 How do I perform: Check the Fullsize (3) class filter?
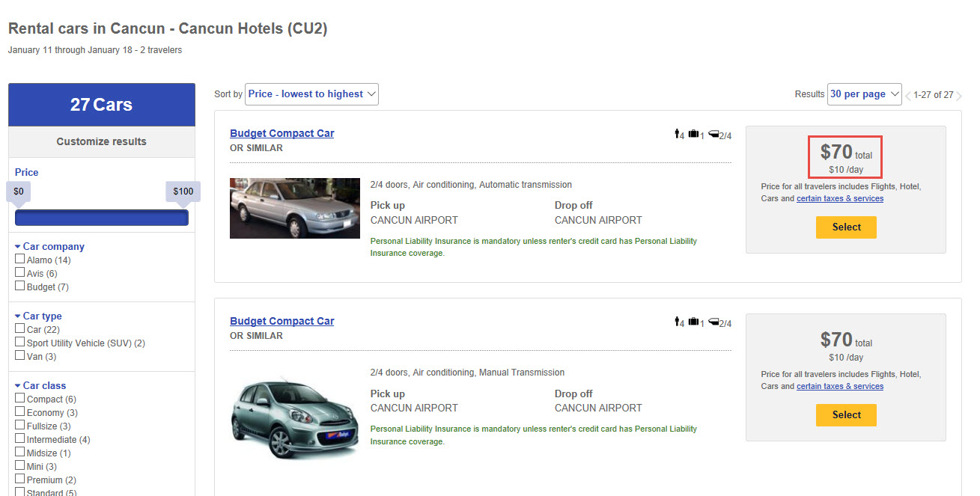pyautogui.click(x=20, y=425)
